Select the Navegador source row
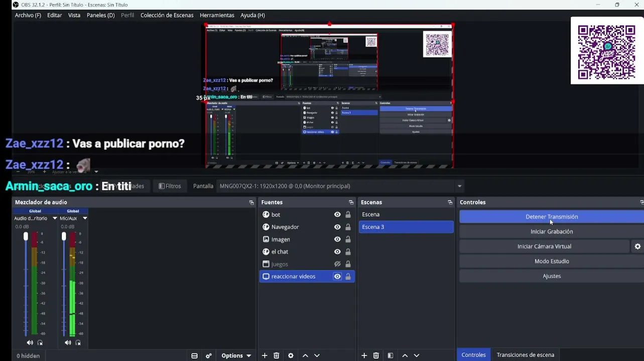Viewport: 644px width, 361px height. pos(307,227)
